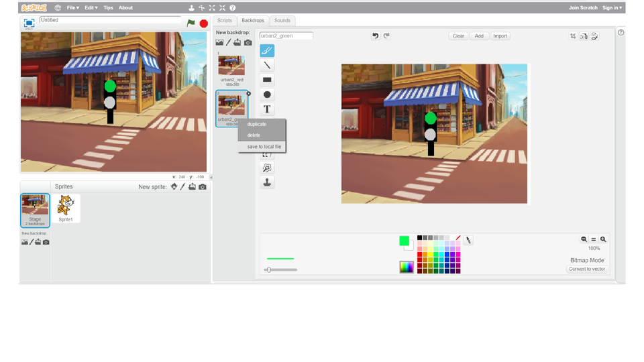
Task: Pick the Ellipse shape tool
Action: click(x=267, y=95)
